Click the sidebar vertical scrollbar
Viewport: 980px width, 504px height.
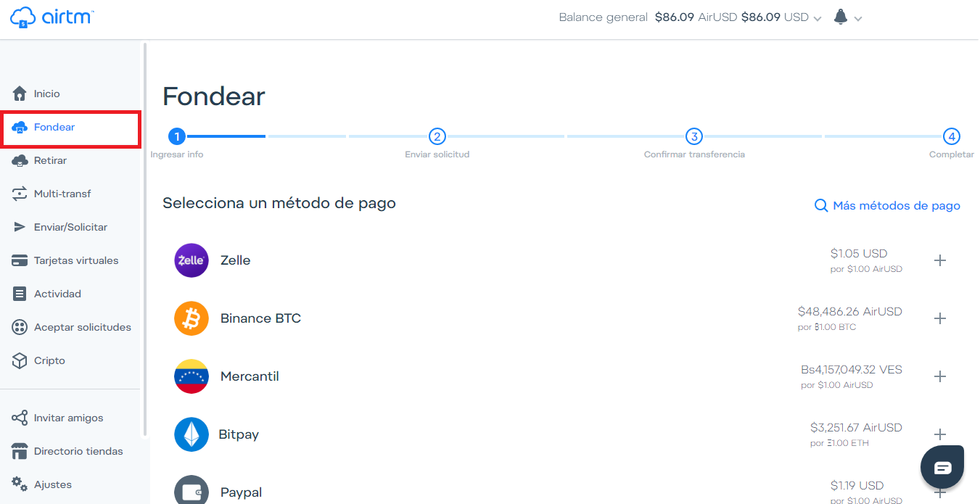tap(145, 239)
